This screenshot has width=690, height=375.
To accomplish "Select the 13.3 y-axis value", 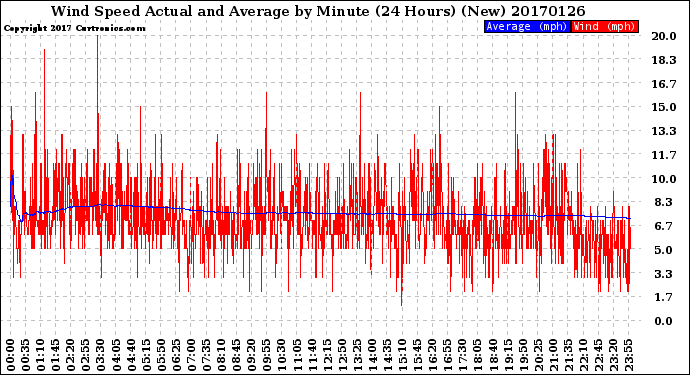I will click(664, 131).
